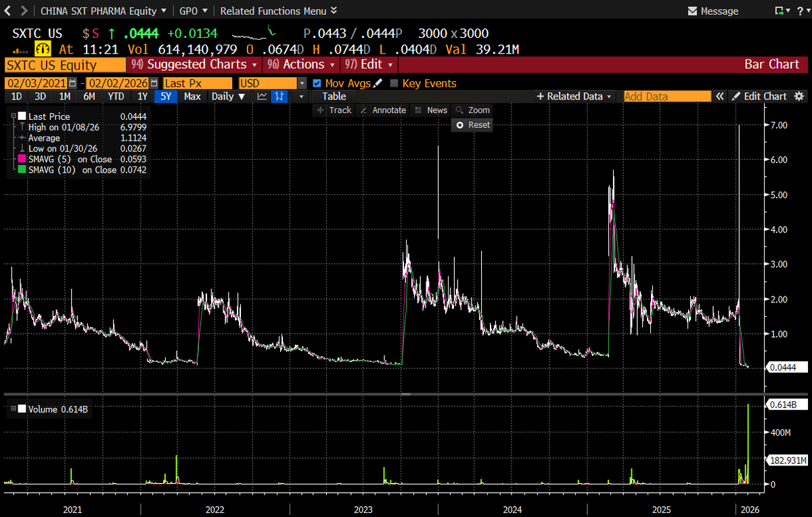This screenshot has width=812, height=517.
Task: Select the 1Y range tab
Action: click(x=142, y=96)
